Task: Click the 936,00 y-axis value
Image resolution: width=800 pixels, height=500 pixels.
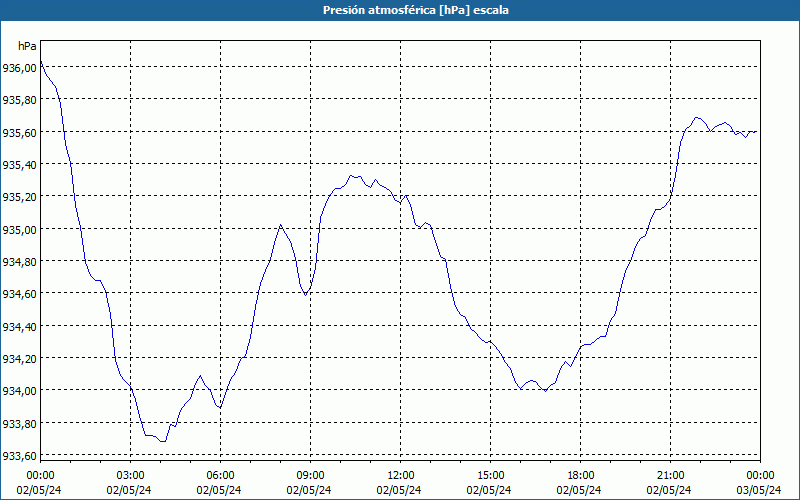Action: click(19, 67)
